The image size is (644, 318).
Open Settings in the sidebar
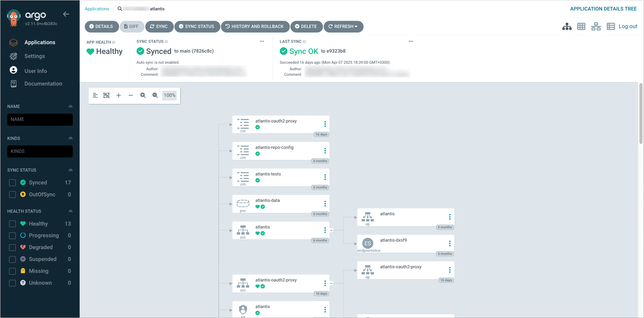pyautogui.click(x=34, y=56)
